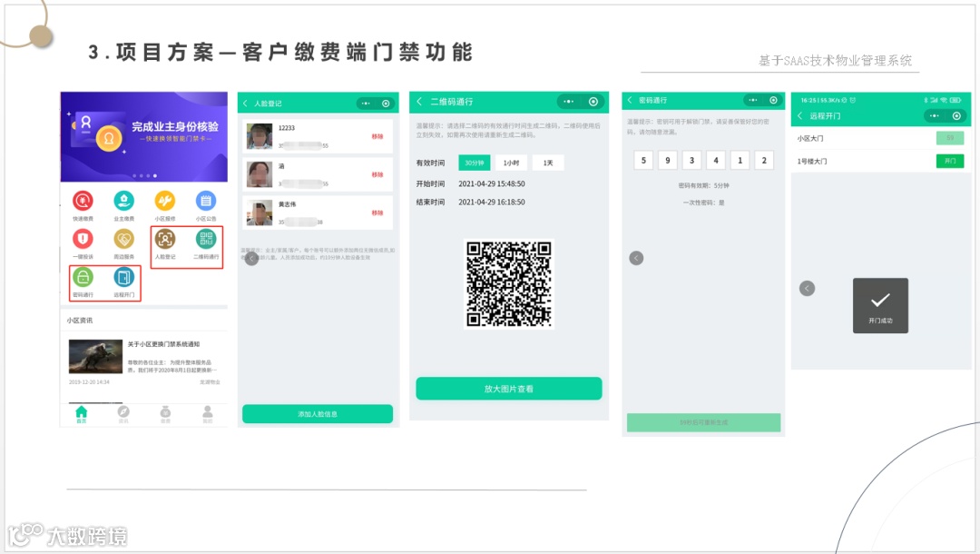Open the 人脸登记 face registration icon
The height and width of the screenshot is (554, 980).
165,238
